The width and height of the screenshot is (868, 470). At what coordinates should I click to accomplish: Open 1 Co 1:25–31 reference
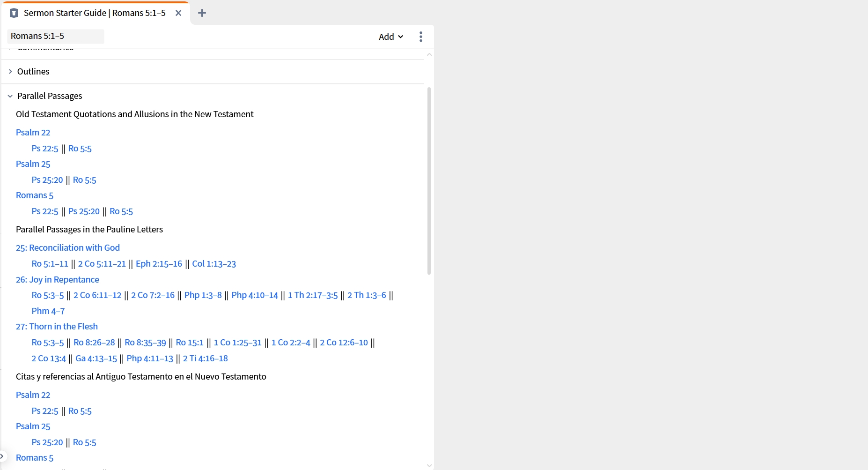coord(237,343)
